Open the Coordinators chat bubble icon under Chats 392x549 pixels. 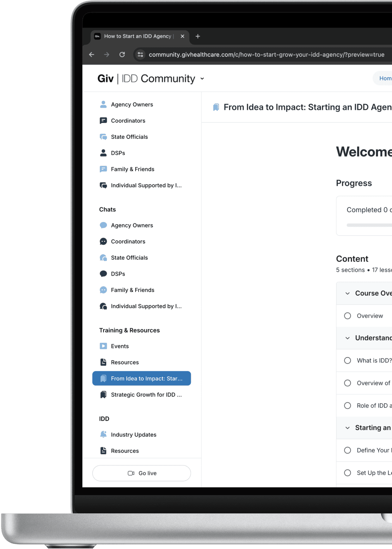103,242
